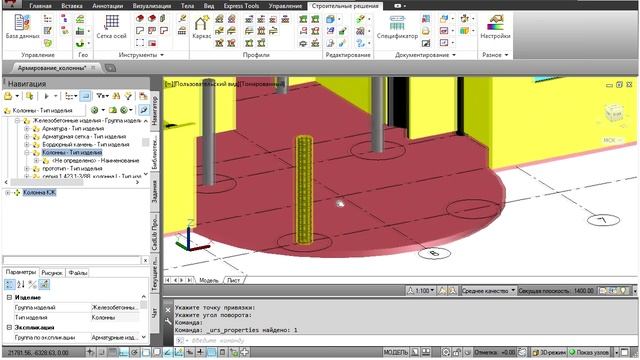This screenshot has height=360, width=640.
Task: Expand the Арматура - Тип изделия node
Action: (27, 129)
